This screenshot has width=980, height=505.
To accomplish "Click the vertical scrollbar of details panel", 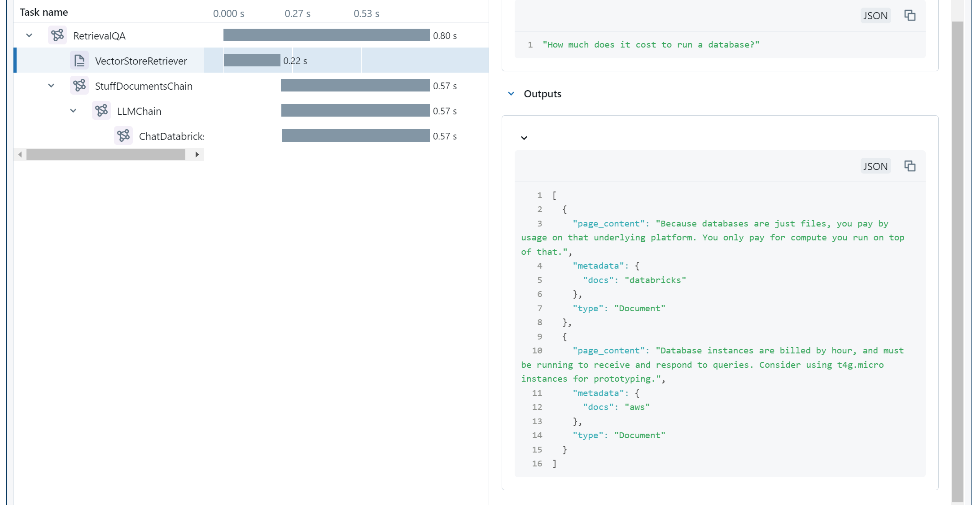I will pos(958,260).
